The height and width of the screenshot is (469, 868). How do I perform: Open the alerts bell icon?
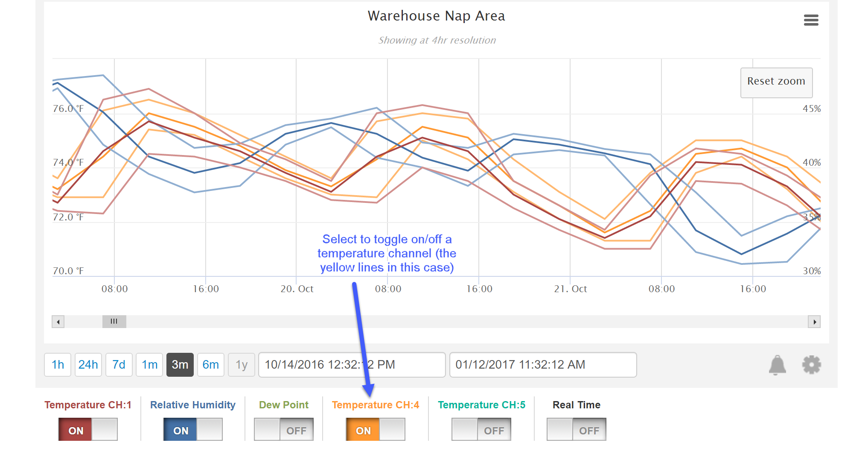click(x=777, y=365)
